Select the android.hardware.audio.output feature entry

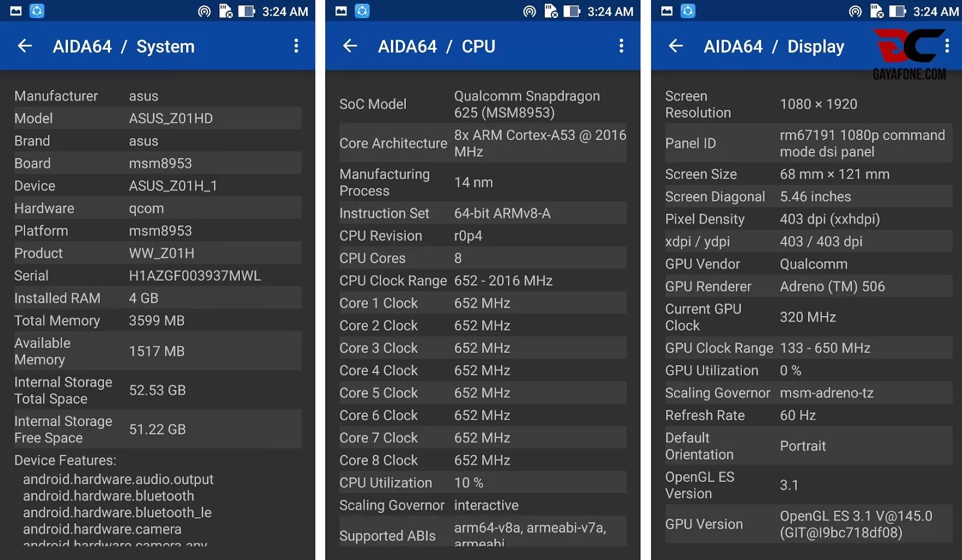click(118, 479)
